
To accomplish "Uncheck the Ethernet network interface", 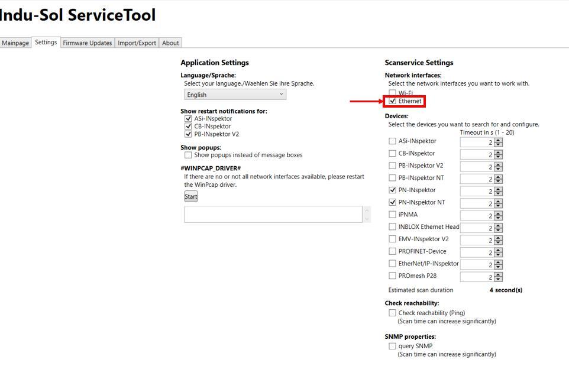I will point(392,101).
